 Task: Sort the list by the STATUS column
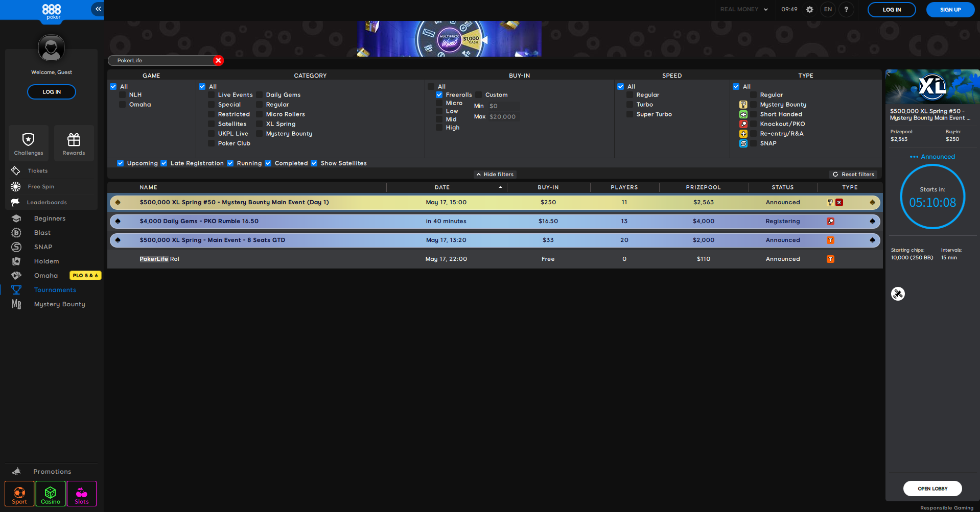[783, 187]
